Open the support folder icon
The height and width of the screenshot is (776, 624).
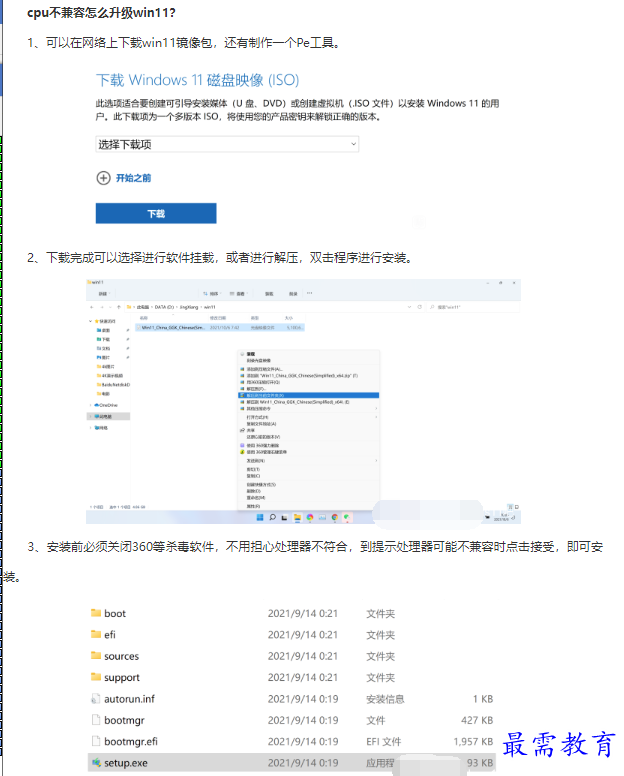point(96,677)
